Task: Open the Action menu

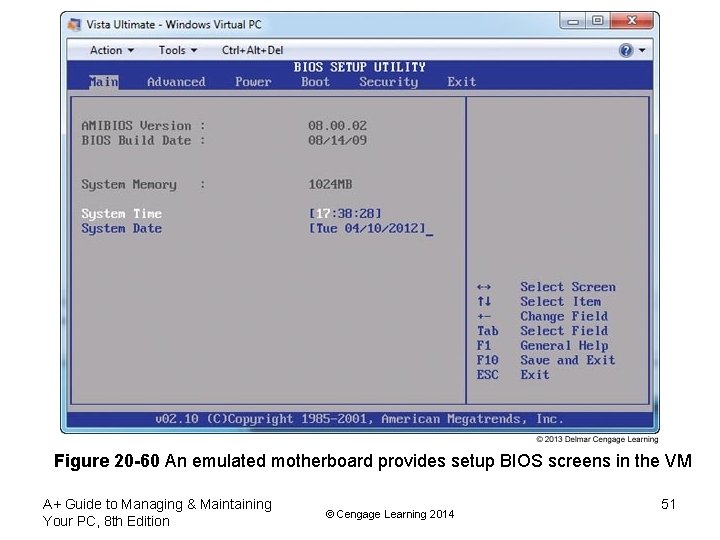Action: (112, 50)
